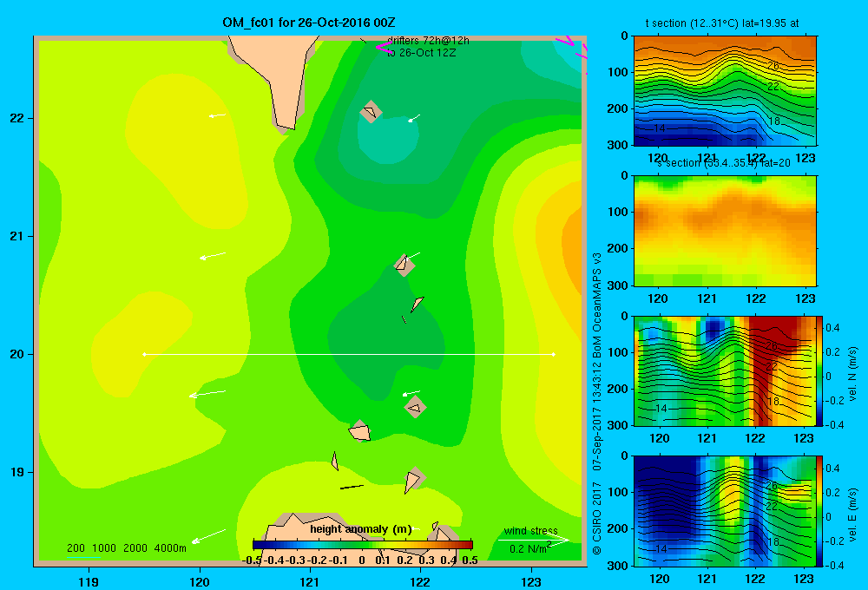The image size is (868, 590).
Task: Open the temperature section plot panel
Action: coord(725,91)
